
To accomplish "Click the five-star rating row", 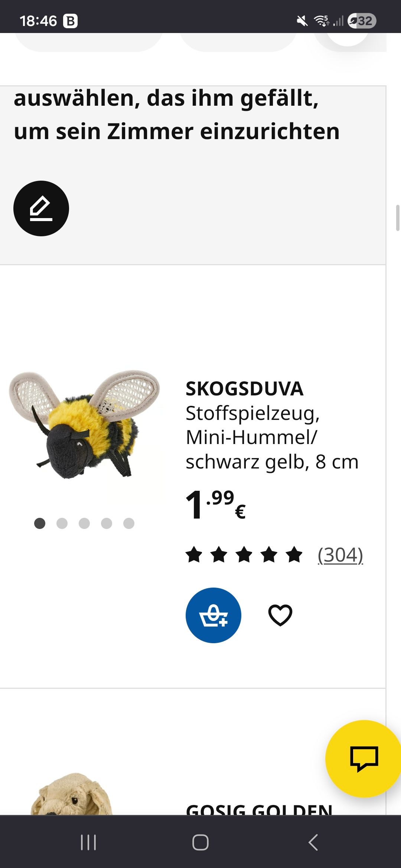I will [x=244, y=555].
